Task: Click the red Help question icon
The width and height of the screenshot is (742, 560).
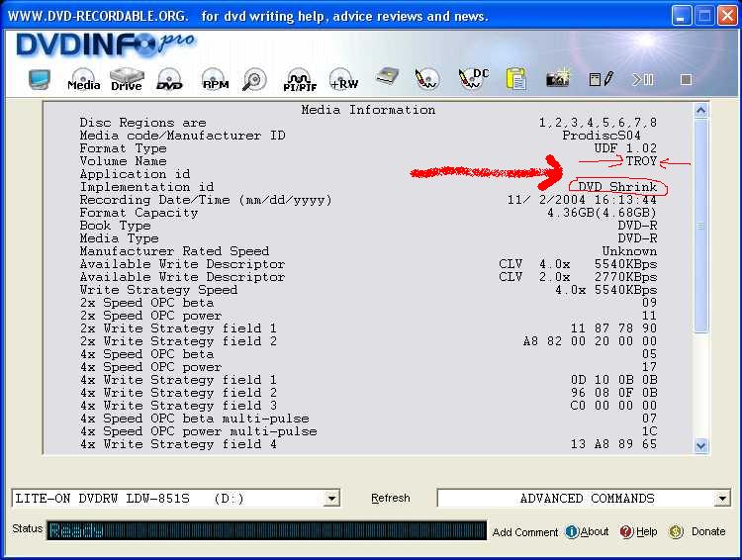Action: [626, 531]
